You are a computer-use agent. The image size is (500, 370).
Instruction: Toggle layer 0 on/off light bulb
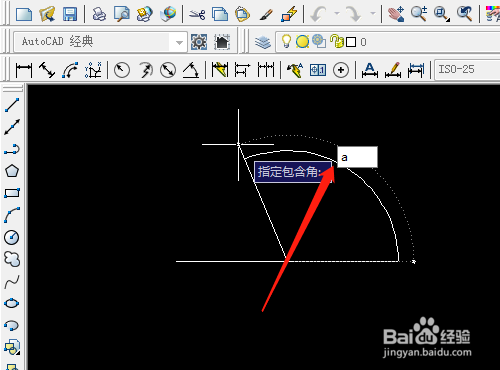(287, 42)
